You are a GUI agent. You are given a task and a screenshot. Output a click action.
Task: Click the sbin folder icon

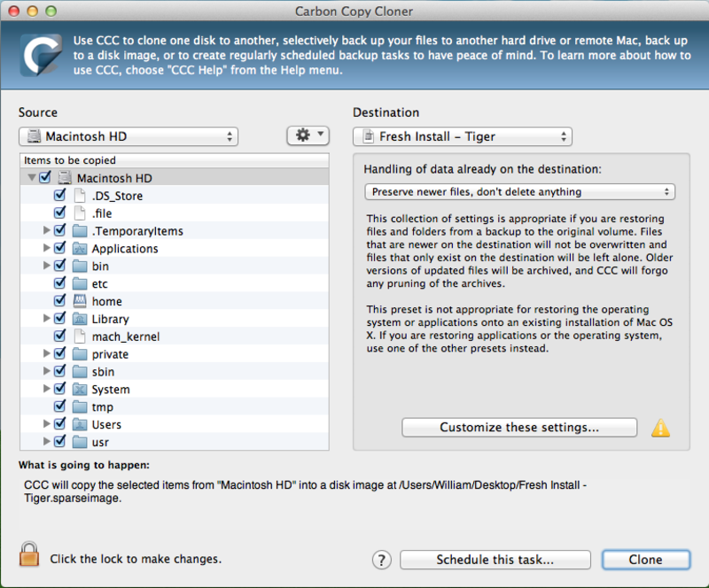click(80, 372)
